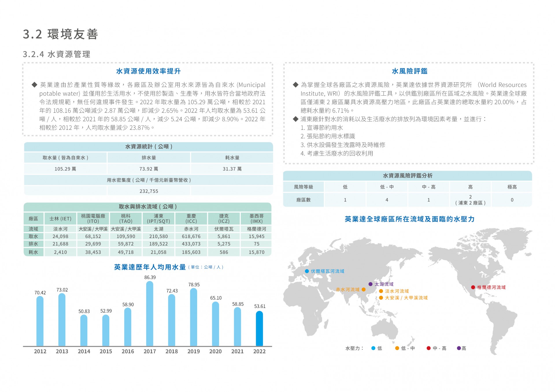Viewport: 555px width, 392px height.
Task: Select the 格蘭德河 watershed cell
Action: click(256, 229)
